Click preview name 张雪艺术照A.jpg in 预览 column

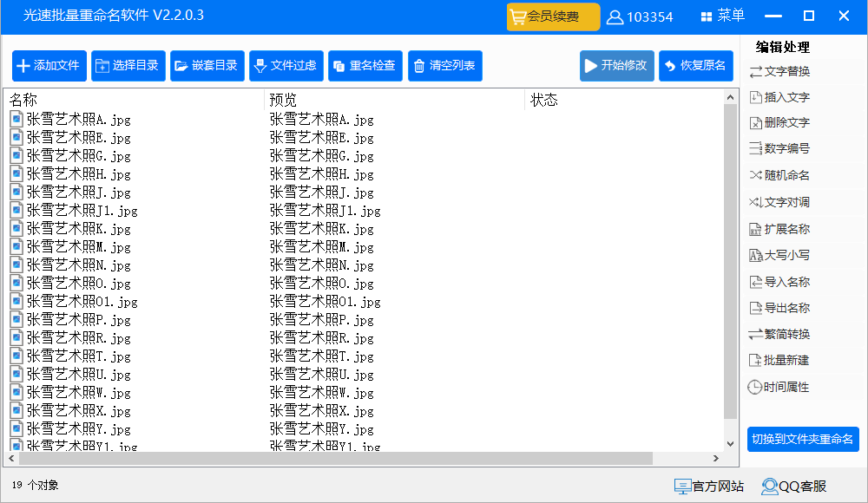point(322,120)
